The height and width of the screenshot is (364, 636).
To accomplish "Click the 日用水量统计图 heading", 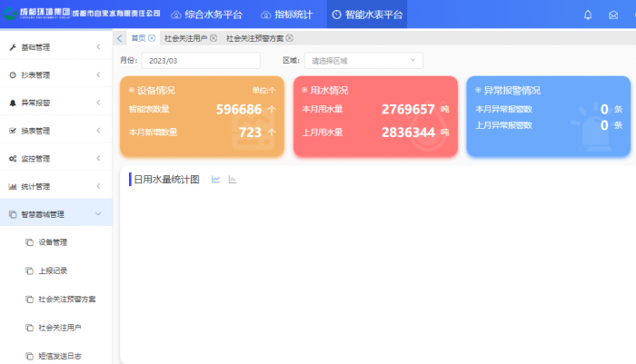I will tap(166, 180).
